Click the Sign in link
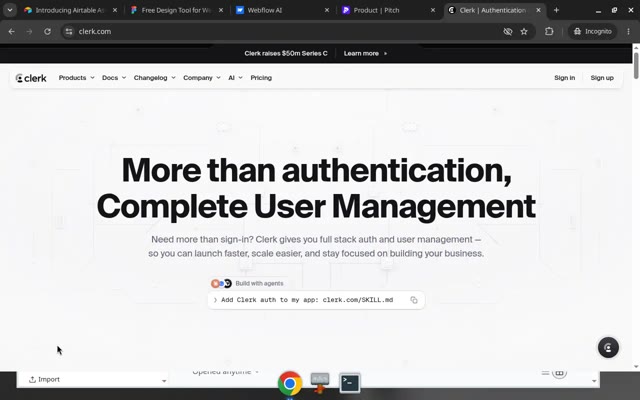 click(x=564, y=78)
